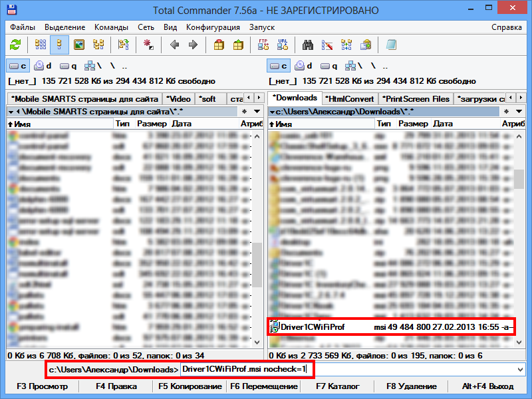Open the Конфигурация menu
The height and width of the screenshot is (399, 532).
(x=213, y=27)
